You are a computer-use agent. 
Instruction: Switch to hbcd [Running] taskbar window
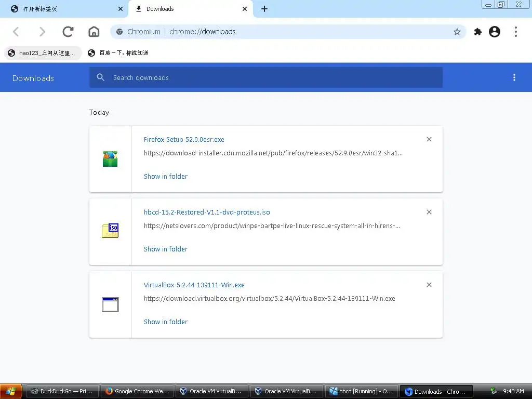tap(362, 391)
